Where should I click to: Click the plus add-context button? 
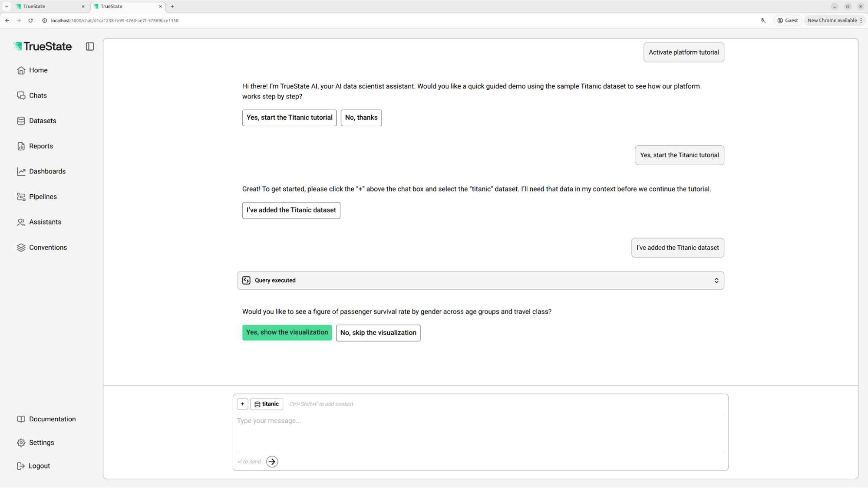pos(242,404)
